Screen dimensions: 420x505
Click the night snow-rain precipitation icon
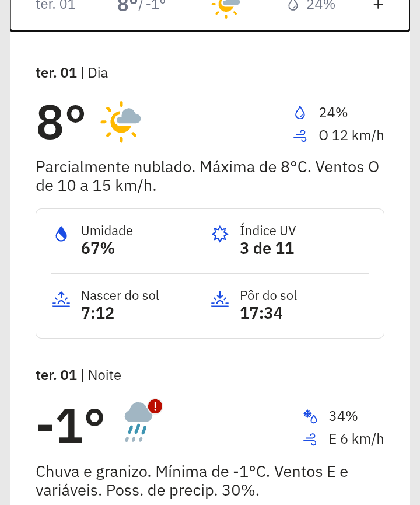coord(310,416)
